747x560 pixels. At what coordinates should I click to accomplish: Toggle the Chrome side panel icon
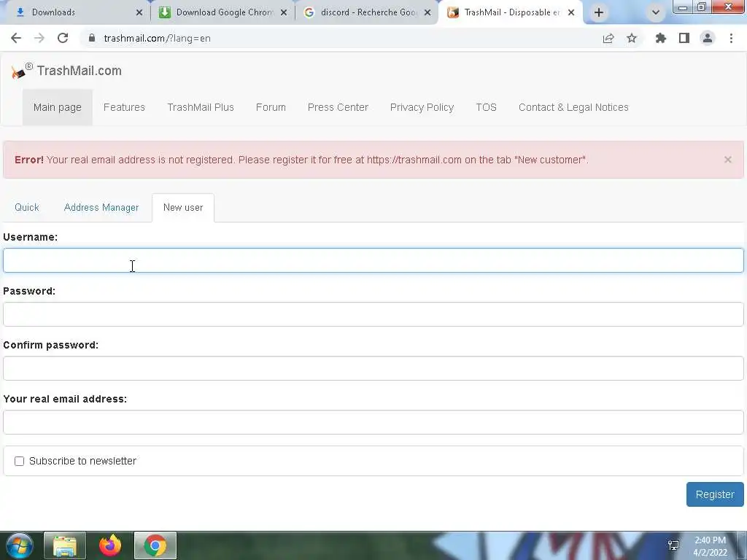coord(684,38)
